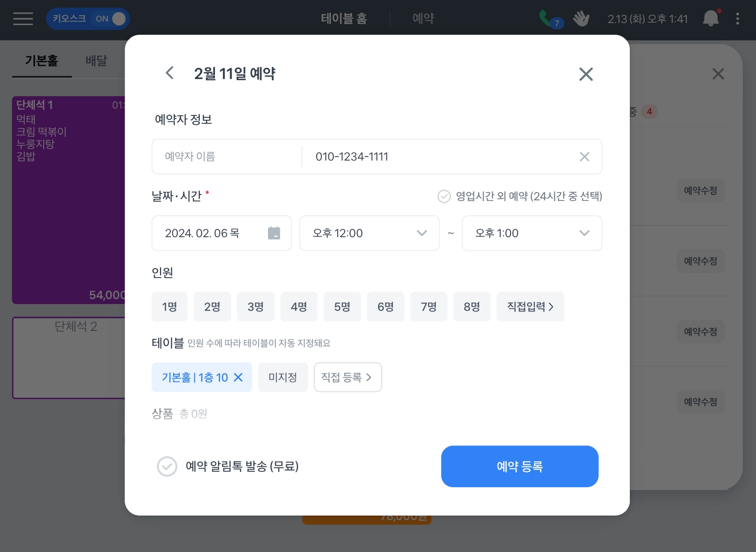Image resolution: width=756 pixels, height=552 pixels.
Task: Switch to the 배달 tab
Action: [x=96, y=61]
